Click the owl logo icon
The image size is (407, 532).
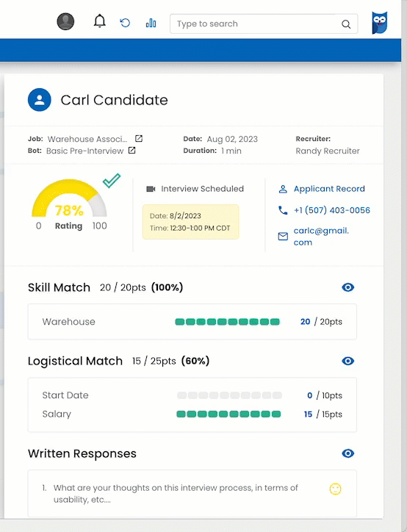coord(380,23)
